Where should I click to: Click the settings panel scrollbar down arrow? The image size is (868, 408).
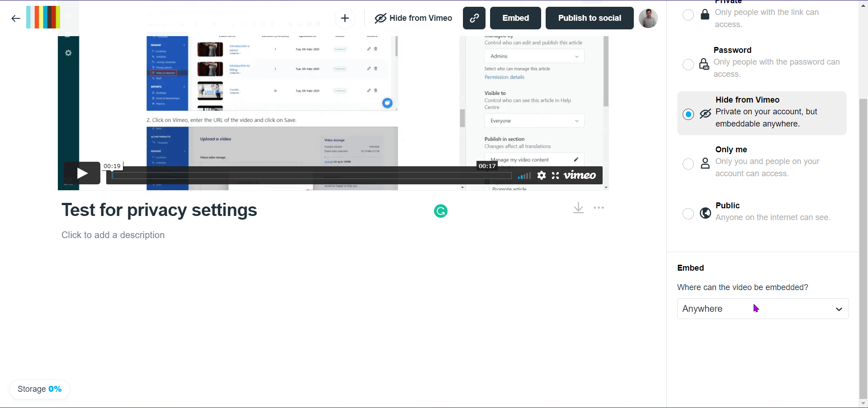click(x=863, y=403)
